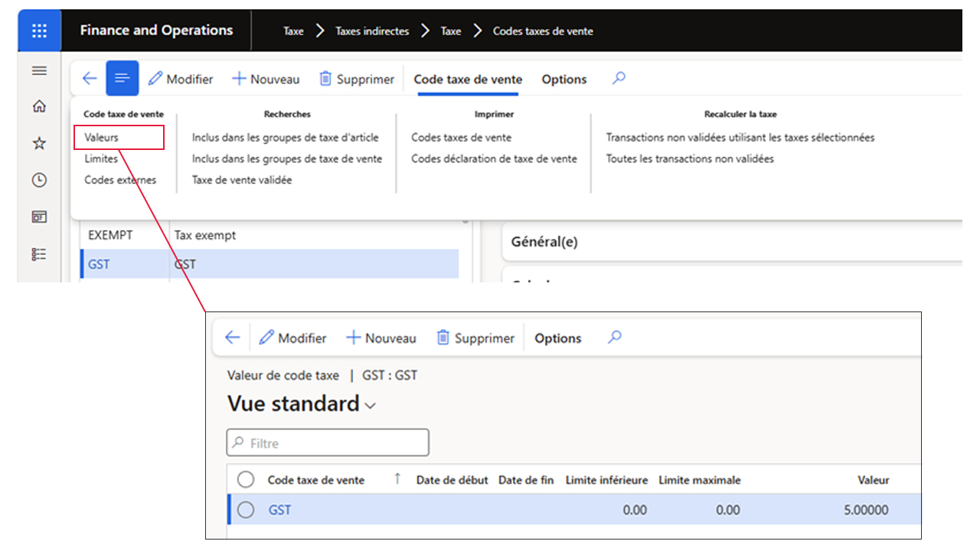Print Codes déclaration de taxe de vente
The height and width of the screenshot is (551, 980).
pyautogui.click(x=495, y=158)
